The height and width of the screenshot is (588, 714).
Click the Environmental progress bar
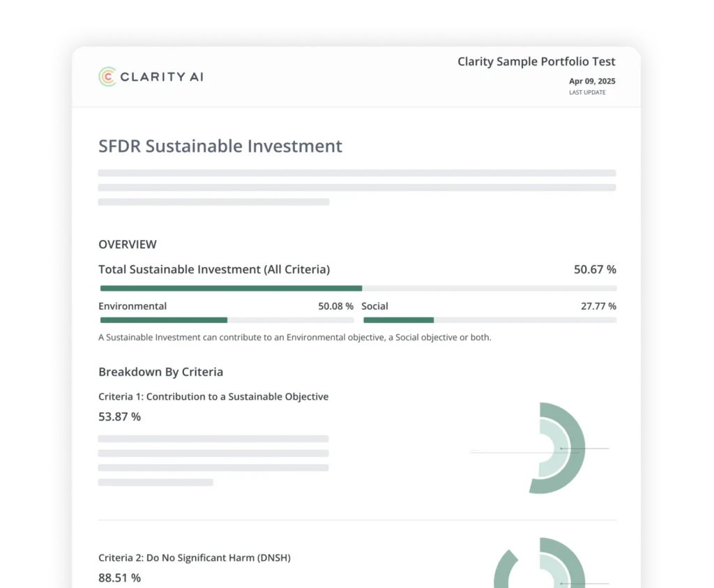pyautogui.click(x=227, y=320)
